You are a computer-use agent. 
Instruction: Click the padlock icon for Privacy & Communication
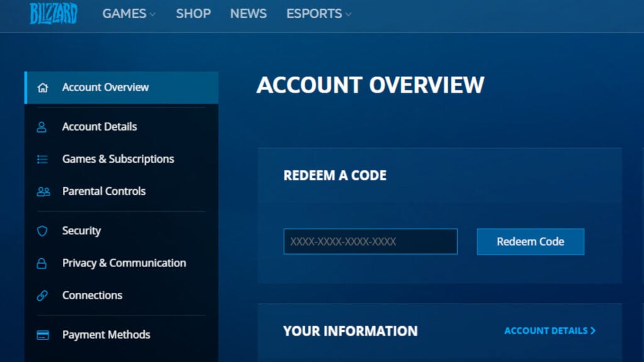click(43, 263)
